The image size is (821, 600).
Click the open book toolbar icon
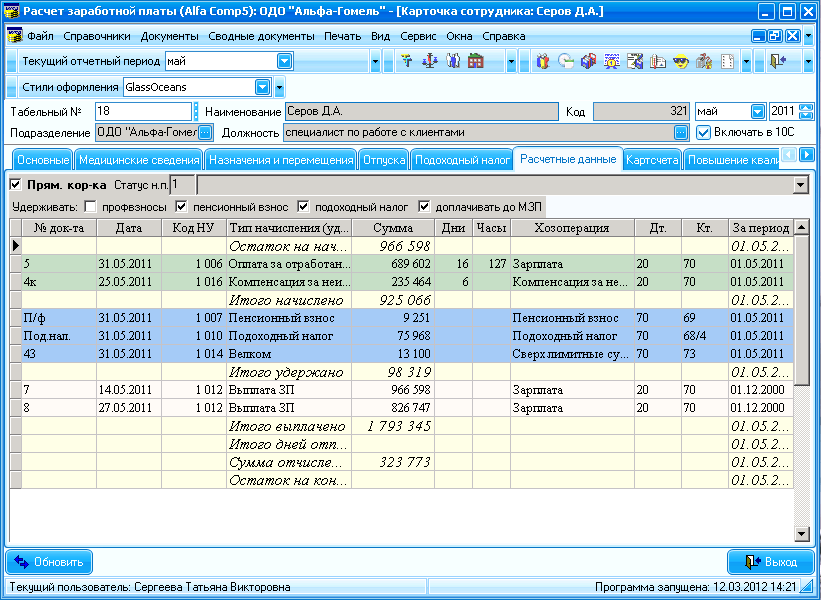pos(658,61)
